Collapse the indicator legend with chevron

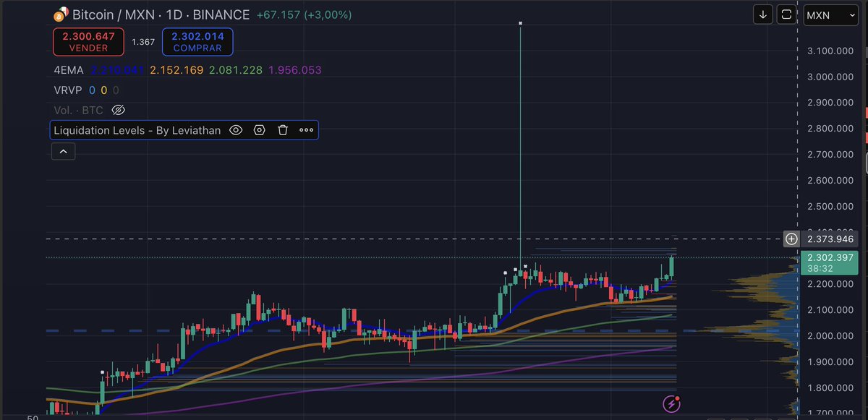[x=63, y=151]
